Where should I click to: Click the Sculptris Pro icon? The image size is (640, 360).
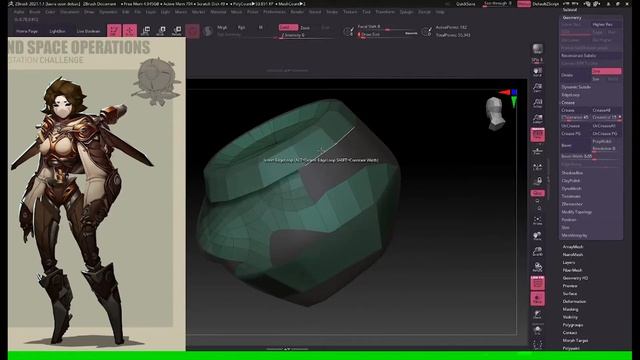click(208, 31)
